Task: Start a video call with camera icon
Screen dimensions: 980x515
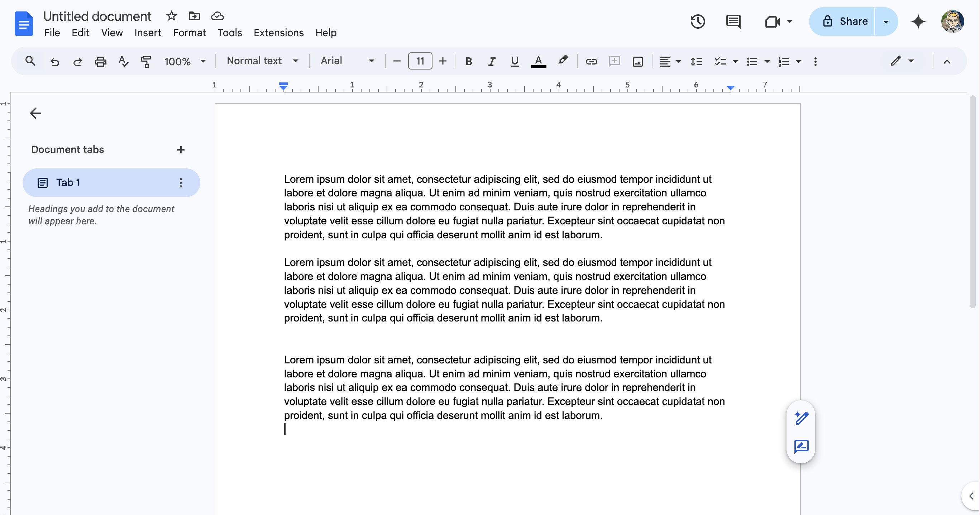Action: click(772, 21)
